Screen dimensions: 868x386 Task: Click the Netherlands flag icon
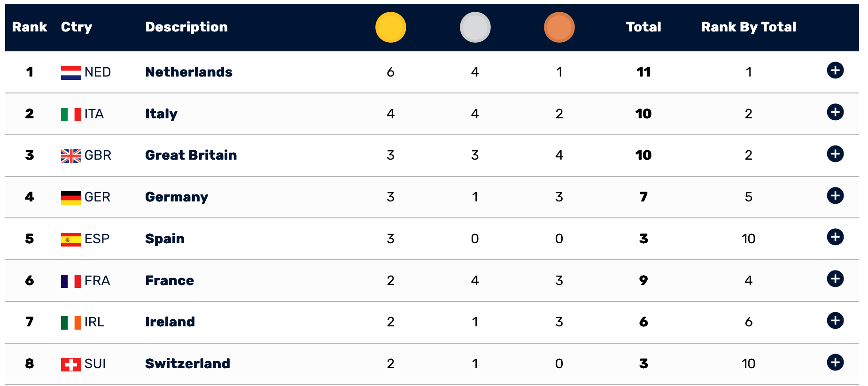[71, 73]
